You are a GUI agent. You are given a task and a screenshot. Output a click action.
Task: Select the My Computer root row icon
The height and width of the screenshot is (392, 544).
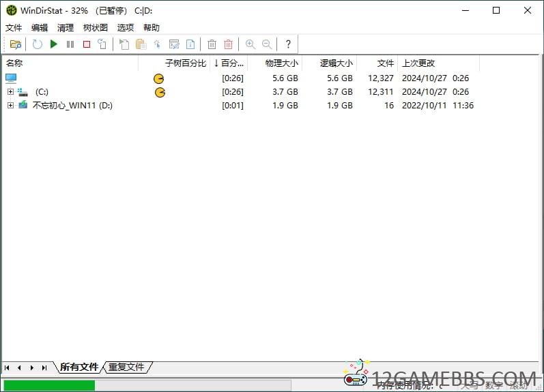point(11,78)
